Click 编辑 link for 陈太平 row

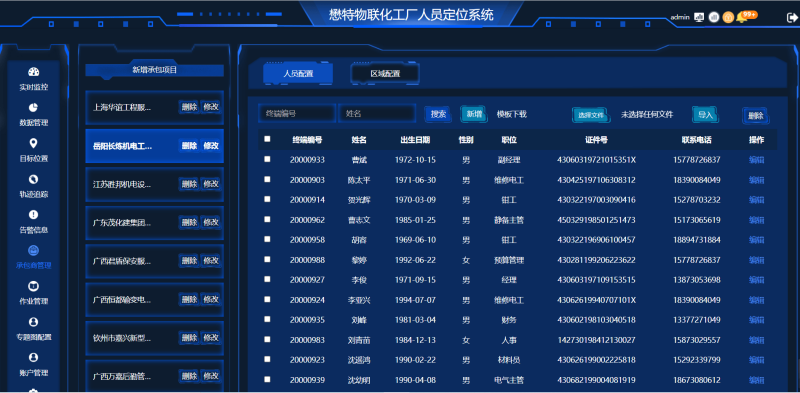click(756, 180)
